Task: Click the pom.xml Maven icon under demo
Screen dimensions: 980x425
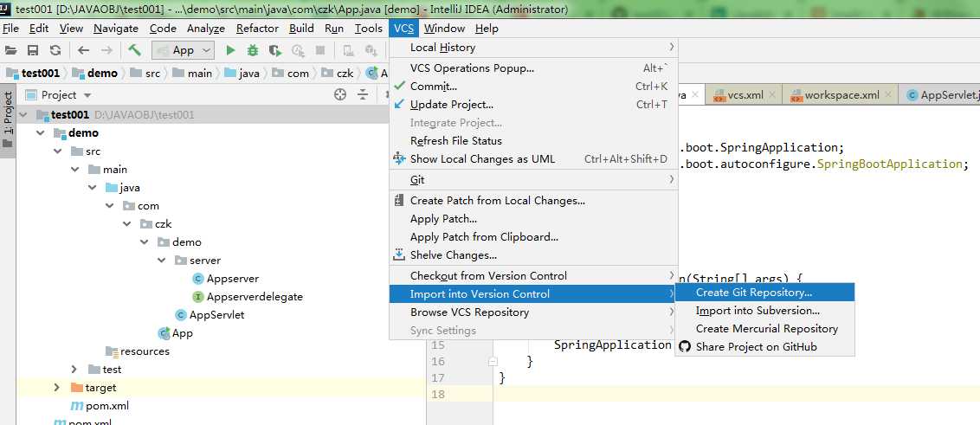Action: pos(77,406)
